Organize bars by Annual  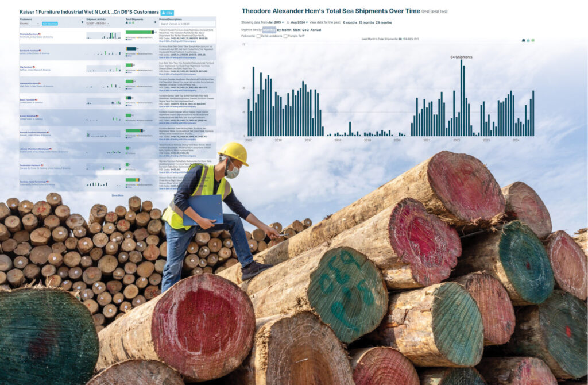[x=316, y=30]
